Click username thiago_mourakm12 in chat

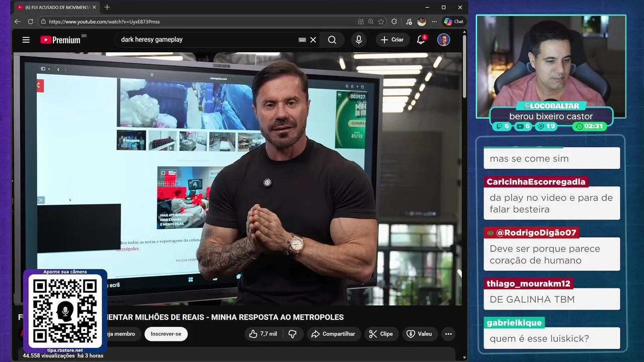[x=528, y=284]
